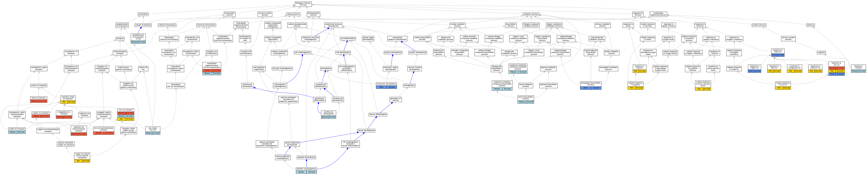Click the 'metabolic process' top-level node

531,14
